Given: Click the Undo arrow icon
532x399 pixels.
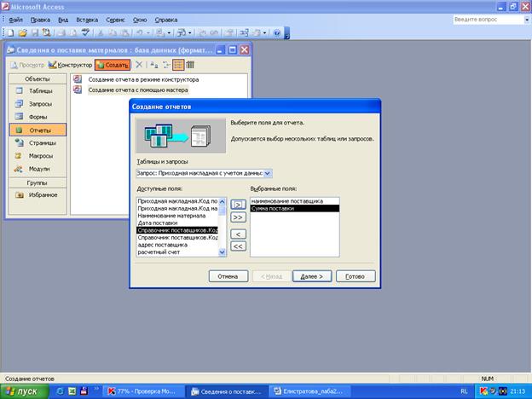Looking at the screenshot, I should (x=140, y=32).
